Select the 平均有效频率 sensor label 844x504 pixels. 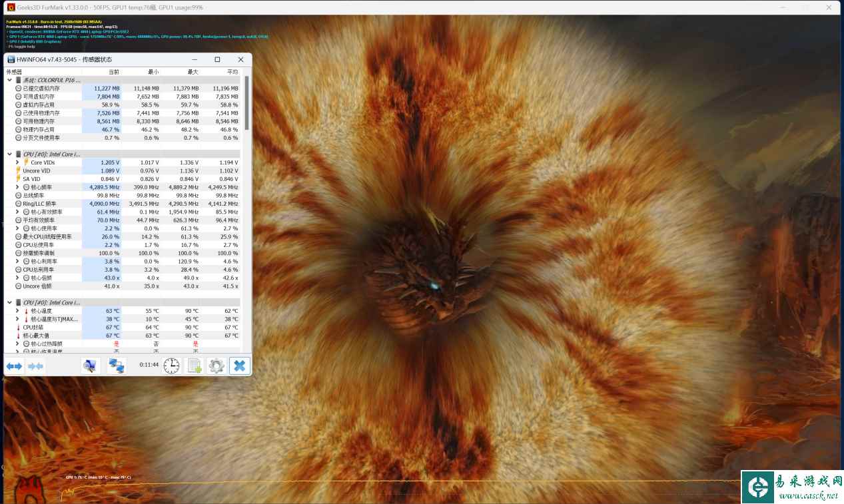(39, 220)
